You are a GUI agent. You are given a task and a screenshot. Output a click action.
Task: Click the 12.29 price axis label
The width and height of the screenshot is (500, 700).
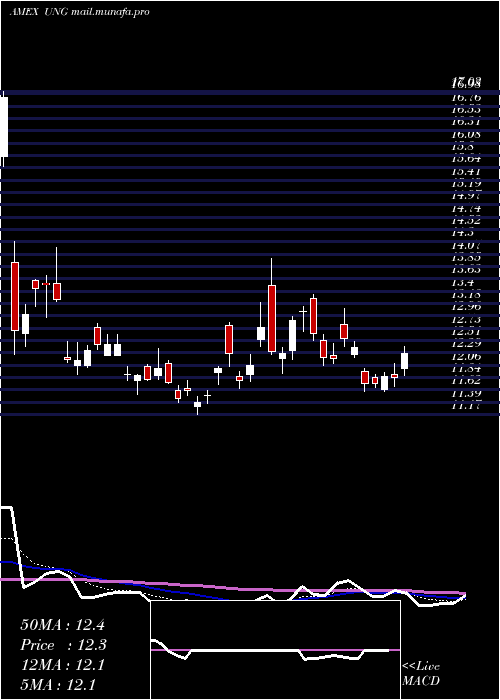[x=466, y=344]
